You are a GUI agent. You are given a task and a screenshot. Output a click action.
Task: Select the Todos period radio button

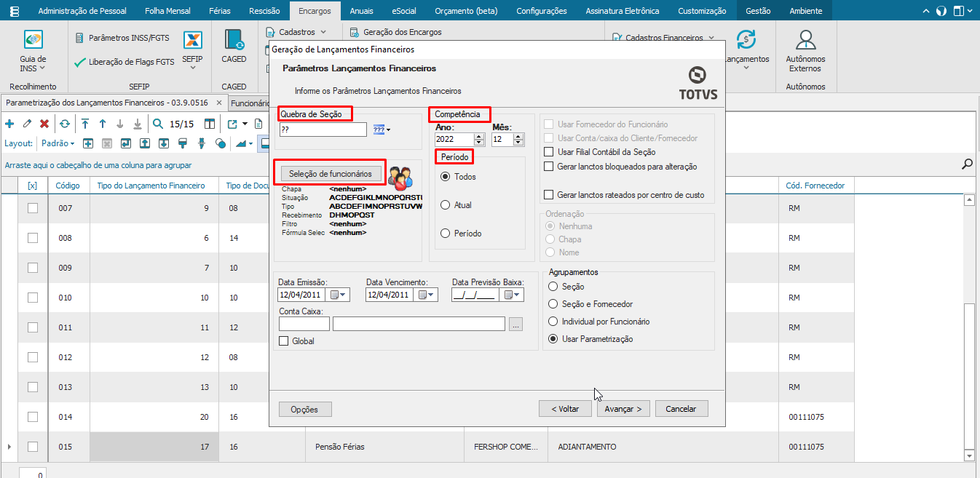[x=445, y=177]
